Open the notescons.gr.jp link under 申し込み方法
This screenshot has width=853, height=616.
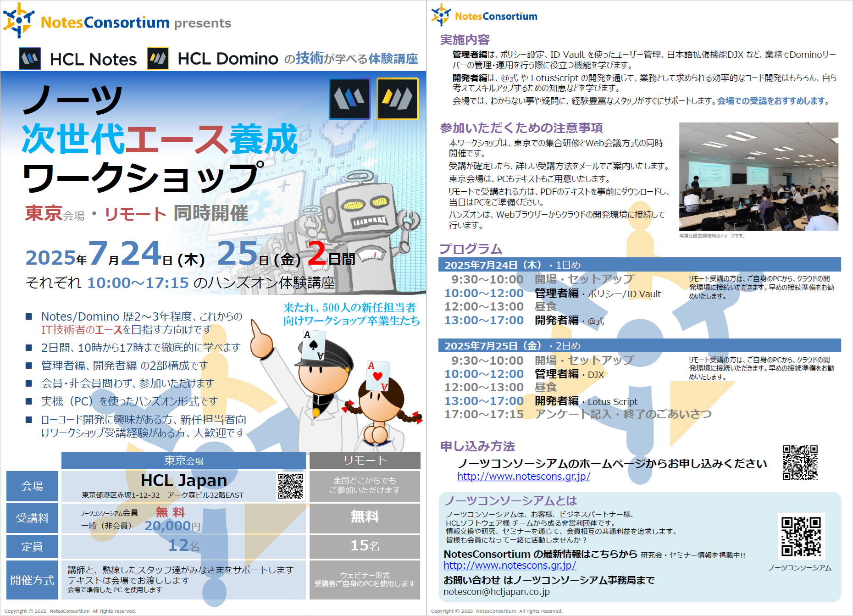[x=524, y=477]
